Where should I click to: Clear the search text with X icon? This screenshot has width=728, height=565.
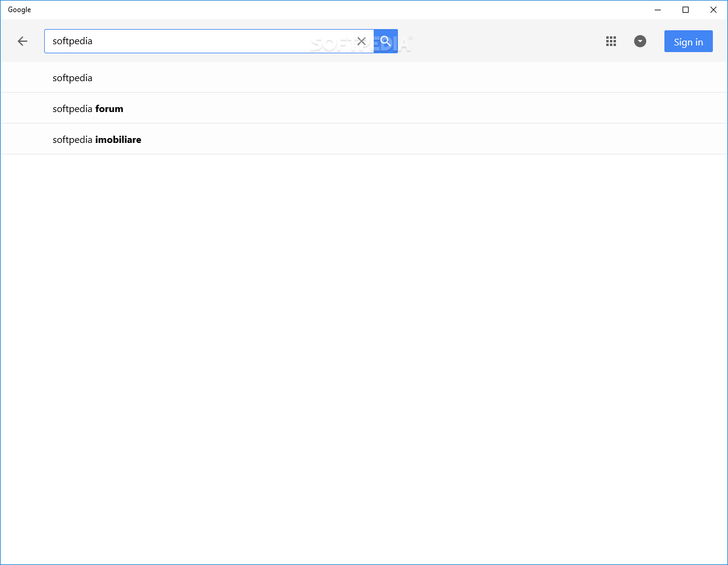(x=362, y=41)
